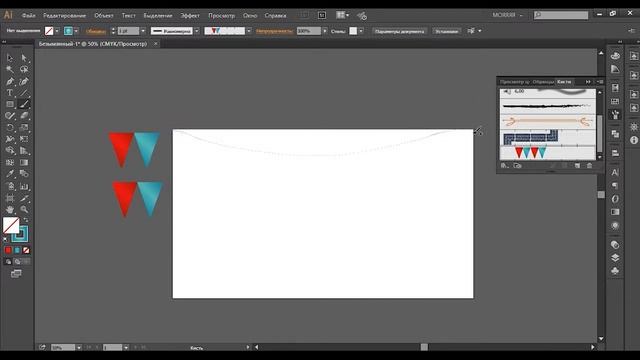
Task: Select the Mesh tool
Action: click(x=10, y=162)
